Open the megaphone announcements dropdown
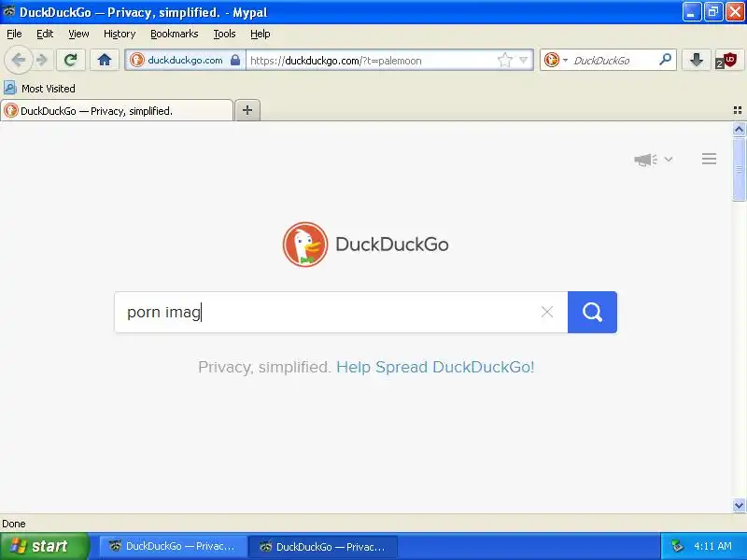This screenshot has height=560, width=747. point(653,159)
